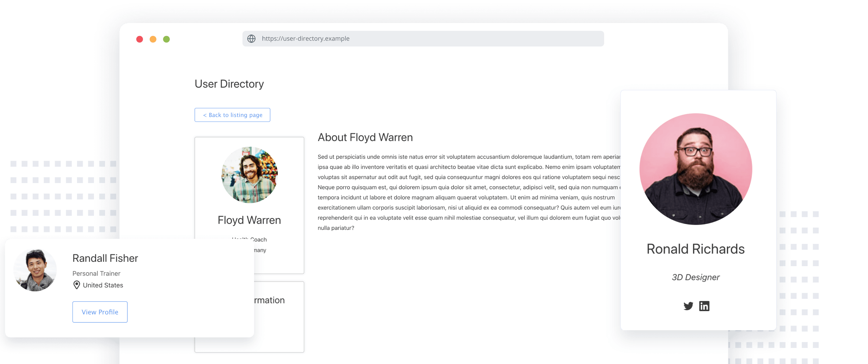868x364 pixels.
Task: Click the 3D Designer job title
Action: 695,277
